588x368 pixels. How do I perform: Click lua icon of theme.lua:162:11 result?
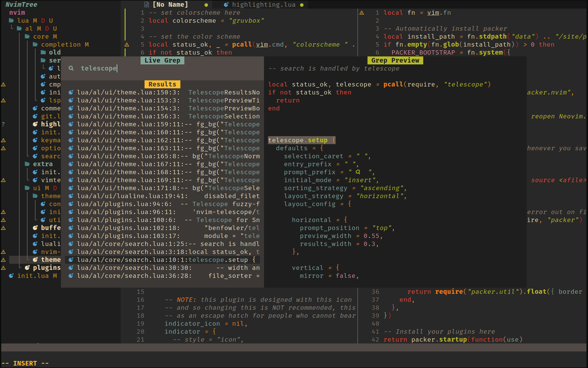[71, 140]
